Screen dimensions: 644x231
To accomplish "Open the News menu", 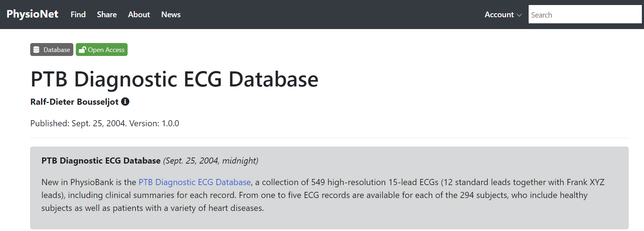I will pyautogui.click(x=171, y=15).
